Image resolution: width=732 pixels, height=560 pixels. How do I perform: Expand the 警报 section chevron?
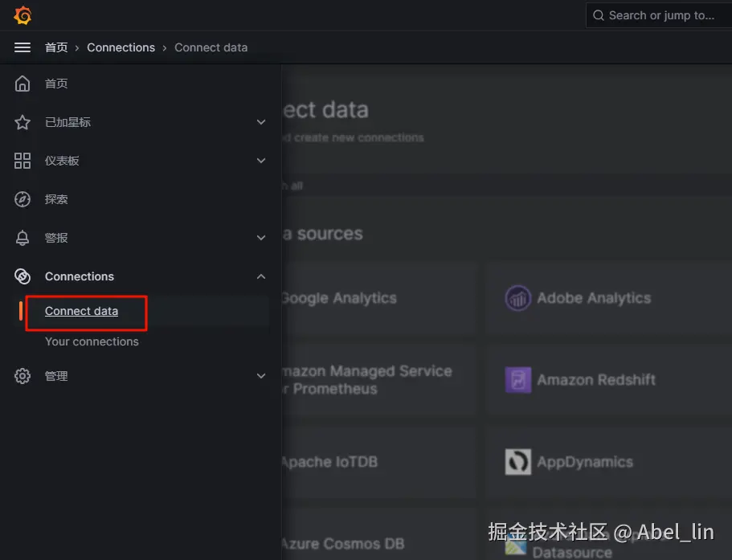click(261, 238)
